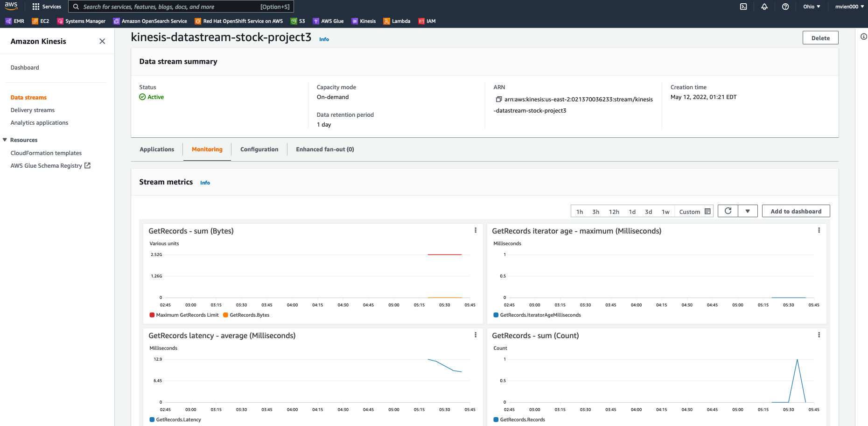
Task: Open AWS Glue favorite shortcut
Action: point(328,21)
